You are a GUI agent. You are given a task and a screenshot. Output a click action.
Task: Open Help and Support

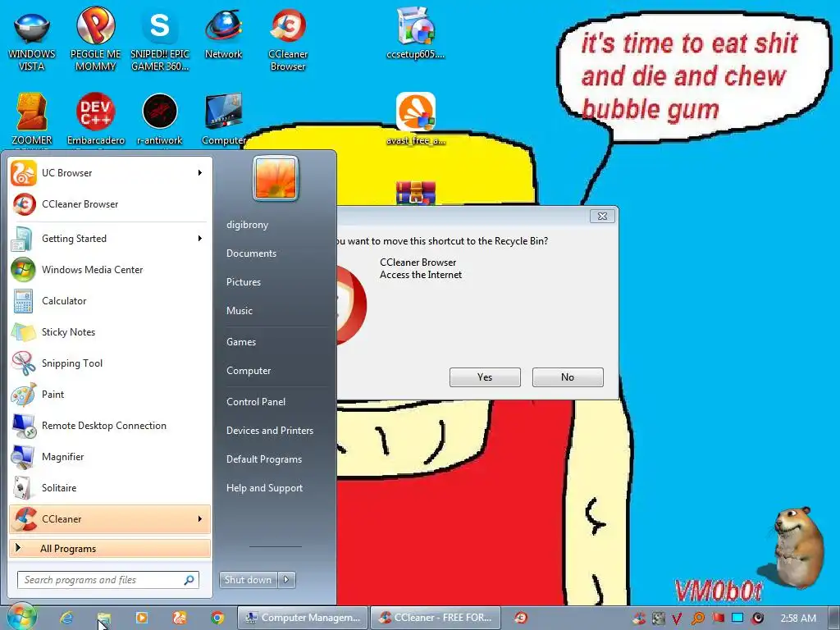[x=264, y=488]
